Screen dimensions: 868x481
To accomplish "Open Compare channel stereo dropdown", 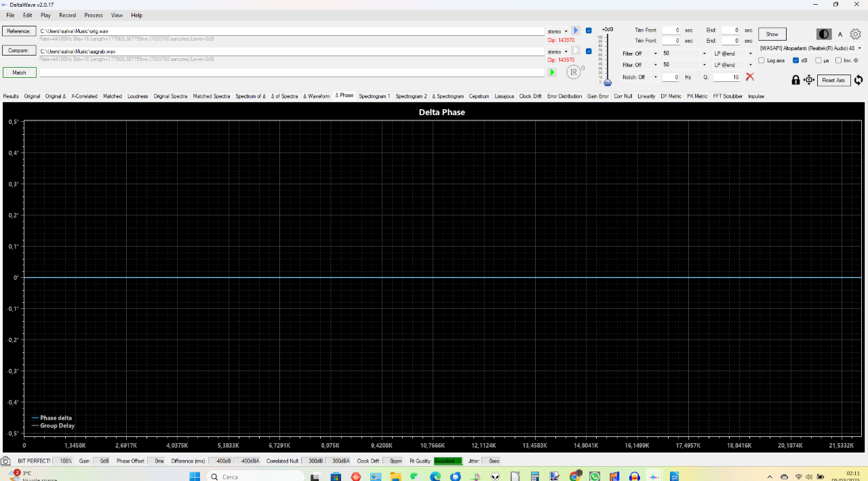I will pos(557,51).
